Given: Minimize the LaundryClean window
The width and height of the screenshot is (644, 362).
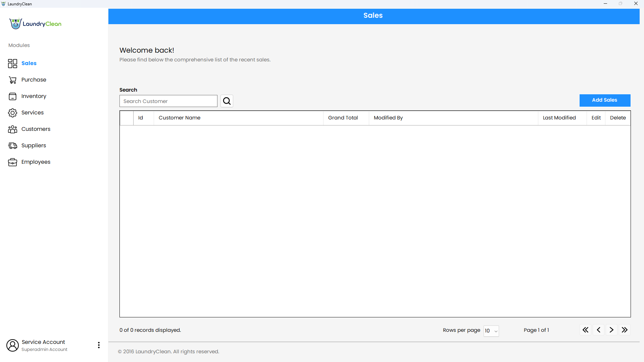Looking at the screenshot, I should pyautogui.click(x=605, y=4).
